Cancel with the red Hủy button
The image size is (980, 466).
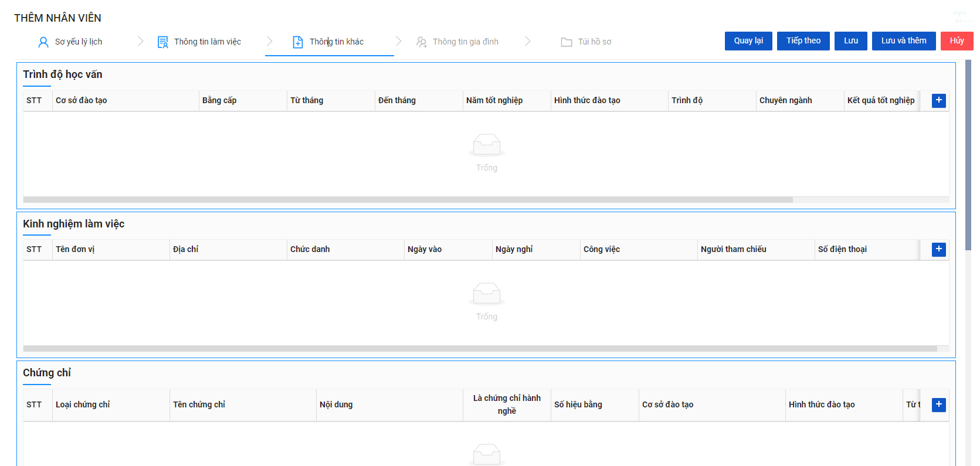(x=957, y=41)
